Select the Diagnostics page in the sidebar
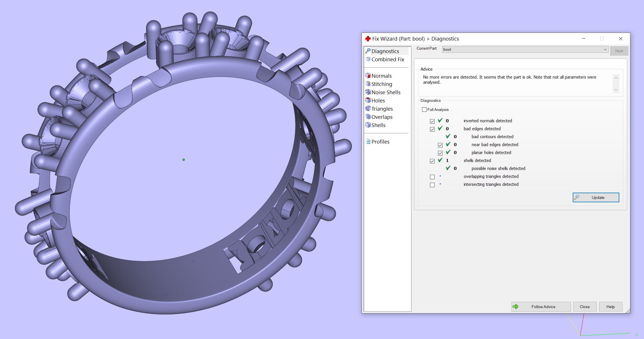 pyautogui.click(x=385, y=51)
